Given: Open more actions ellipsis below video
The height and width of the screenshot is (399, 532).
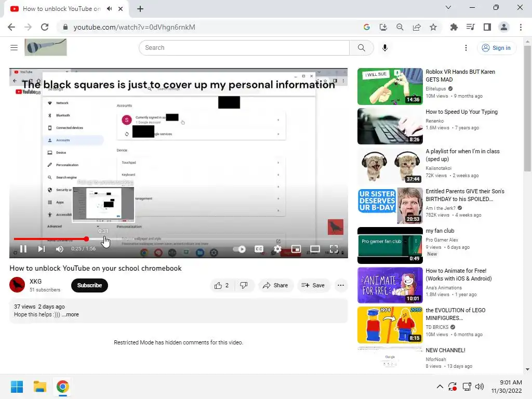Looking at the screenshot, I should [341, 285].
